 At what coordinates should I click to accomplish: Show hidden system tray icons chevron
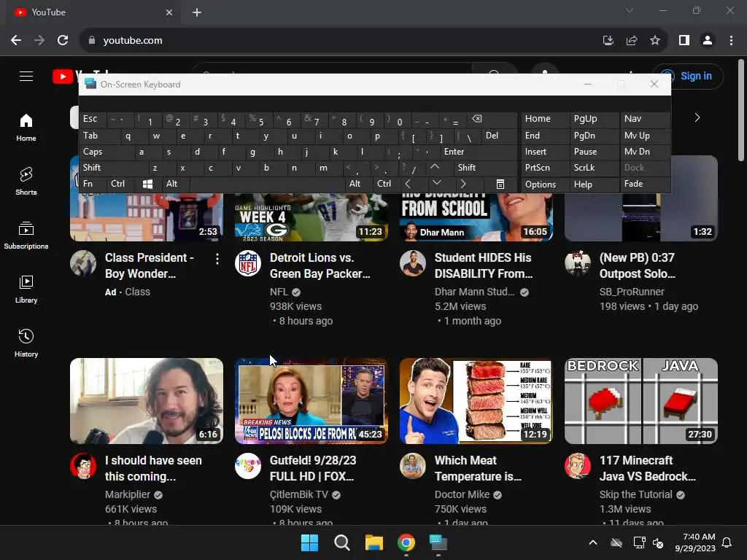[x=593, y=542]
